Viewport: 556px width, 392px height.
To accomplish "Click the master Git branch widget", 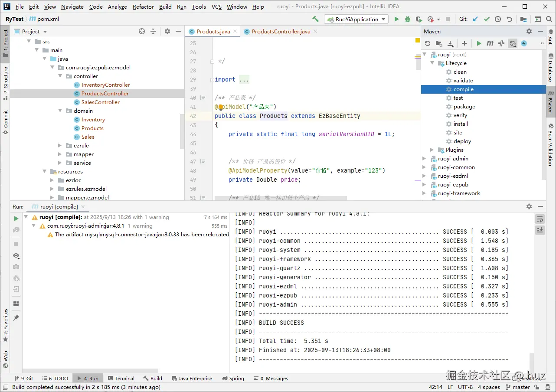I will coord(521,387).
